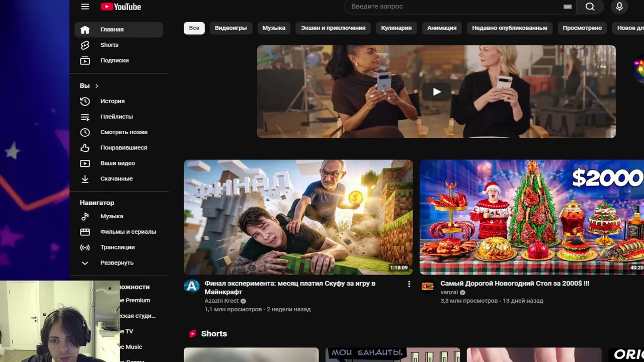The height and width of the screenshot is (362, 644).
Task: Click the Подписки subscriptions icon
Action: pos(85,60)
